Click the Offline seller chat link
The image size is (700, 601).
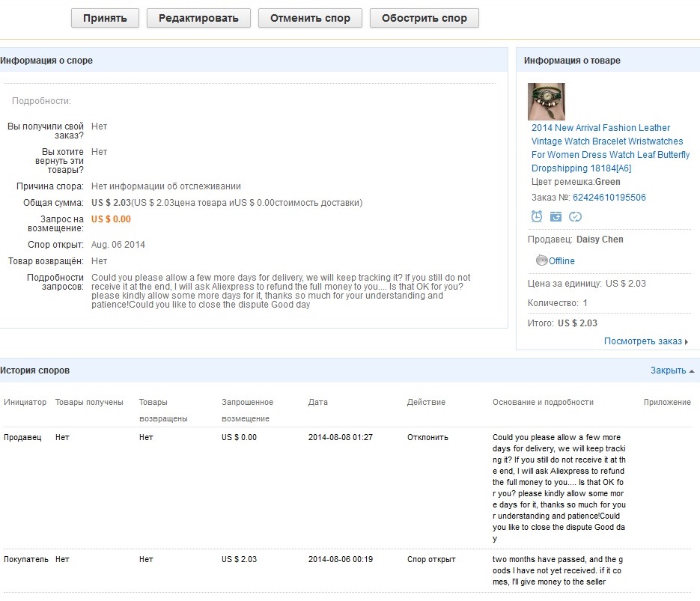click(x=561, y=261)
